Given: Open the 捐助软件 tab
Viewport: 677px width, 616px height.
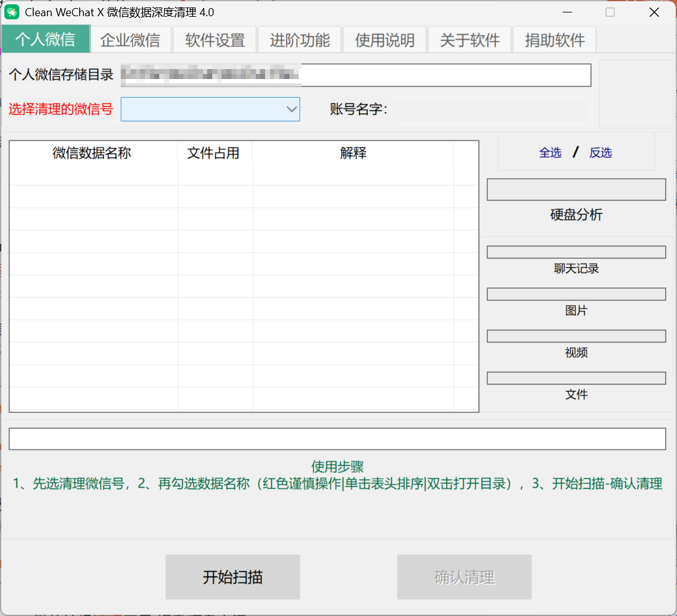Looking at the screenshot, I should point(554,39).
